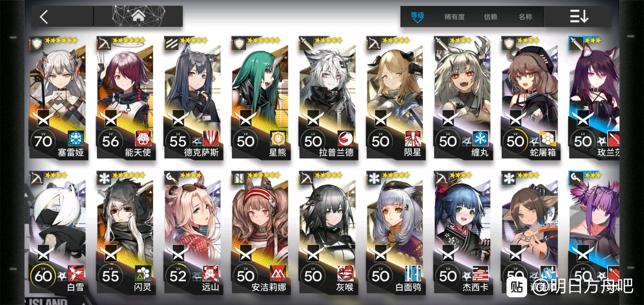Select the 闪灵 operator card

pos(126,233)
